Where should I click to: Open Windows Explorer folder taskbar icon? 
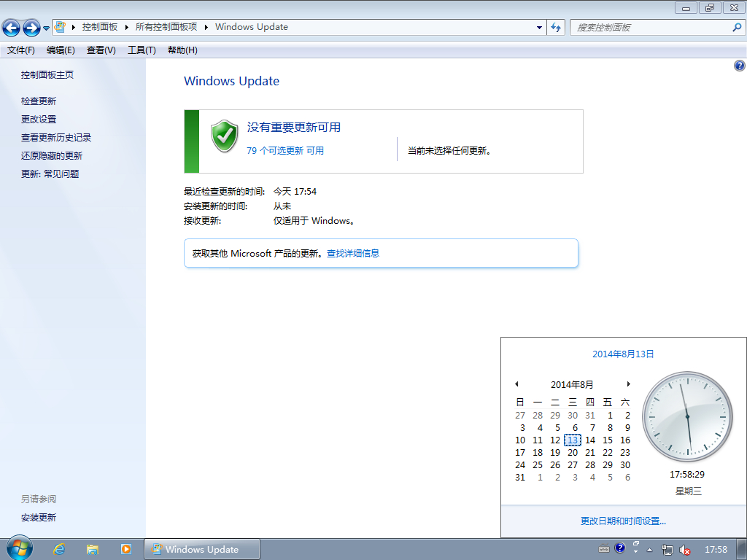[93, 549]
